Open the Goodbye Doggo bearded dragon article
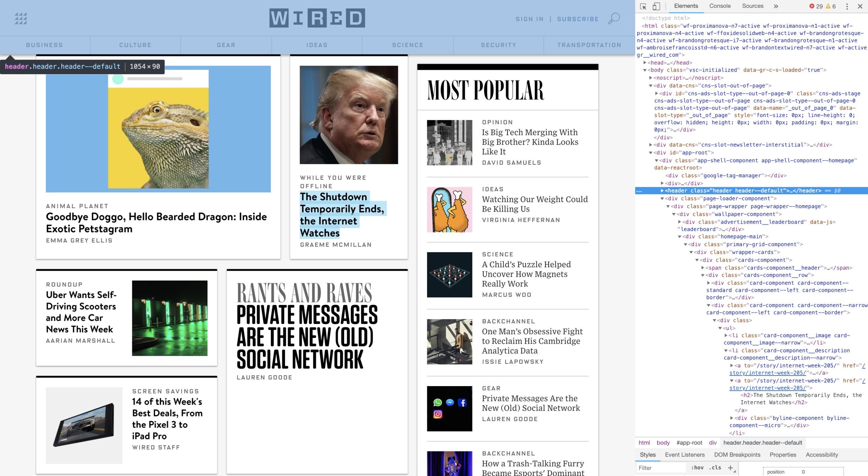Screen dimensions: 868x476 [x=156, y=222]
